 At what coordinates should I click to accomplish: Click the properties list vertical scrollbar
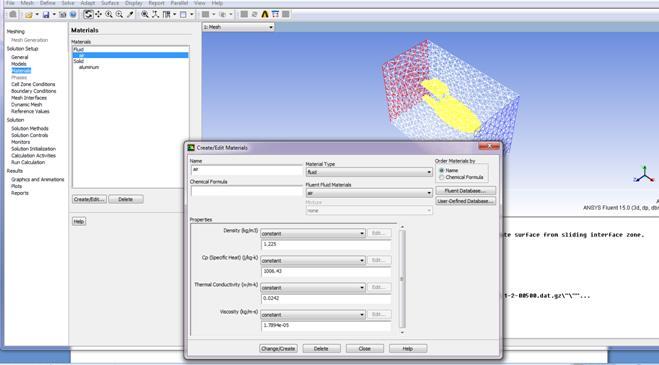click(402, 279)
